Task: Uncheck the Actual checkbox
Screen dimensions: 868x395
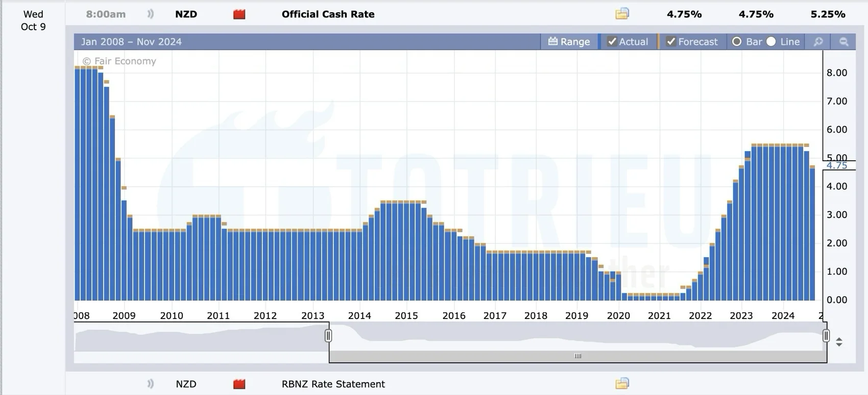Action: coord(612,42)
